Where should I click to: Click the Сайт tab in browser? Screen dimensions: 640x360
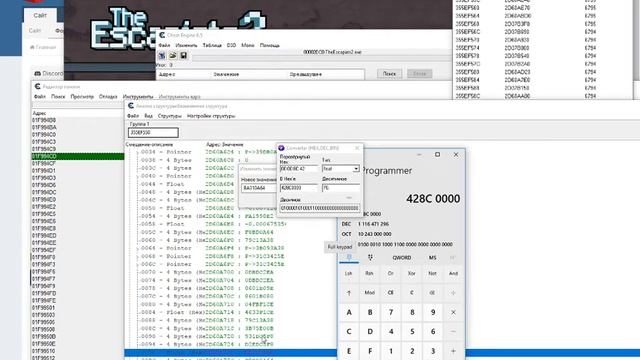[x=40, y=16]
